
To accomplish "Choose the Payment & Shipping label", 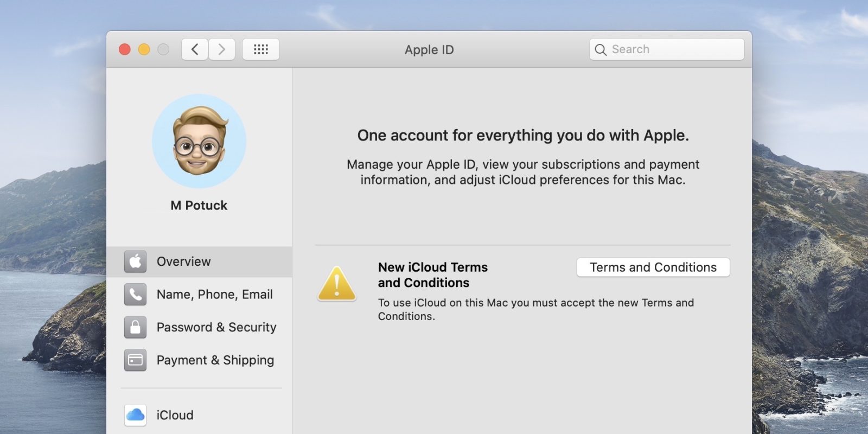I will point(215,360).
